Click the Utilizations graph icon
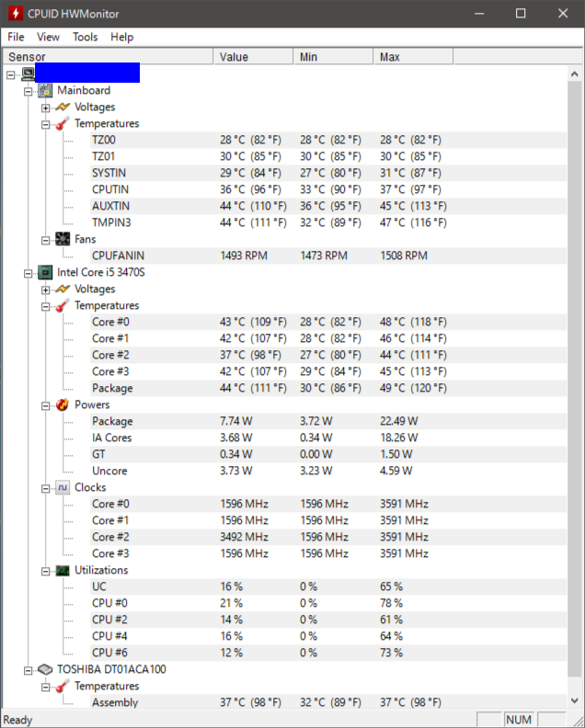The image size is (585, 728). point(63,570)
